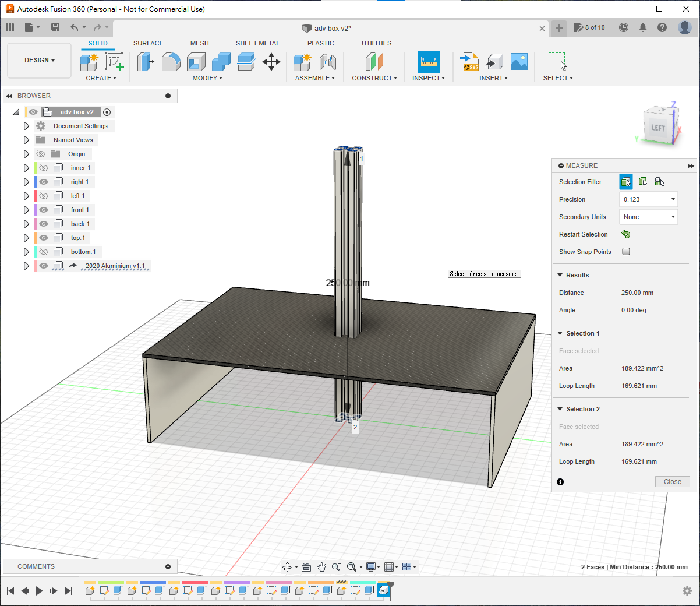This screenshot has width=700, height=606.
Task: Click the ViewCube LEFT face
Action: point(657,128)
